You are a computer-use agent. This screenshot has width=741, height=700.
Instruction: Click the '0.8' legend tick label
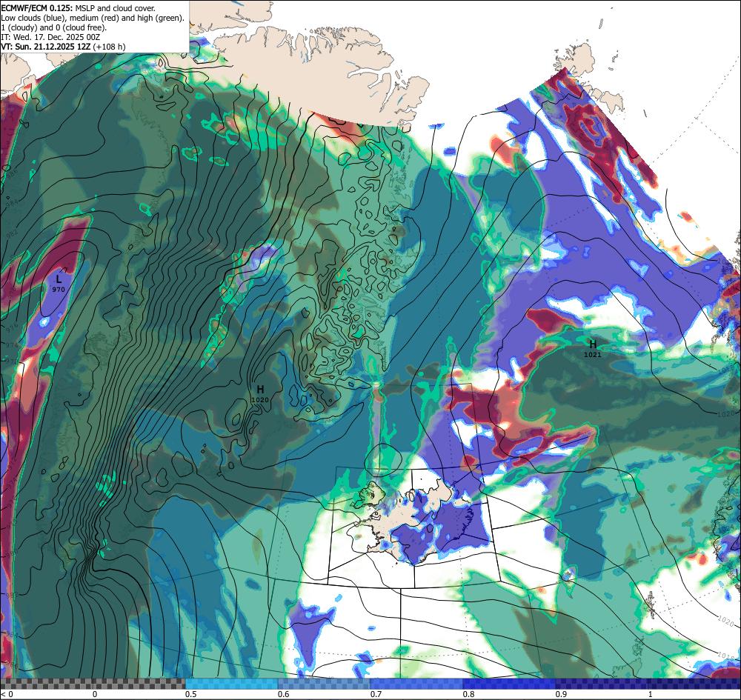click(x=468, y=694)
